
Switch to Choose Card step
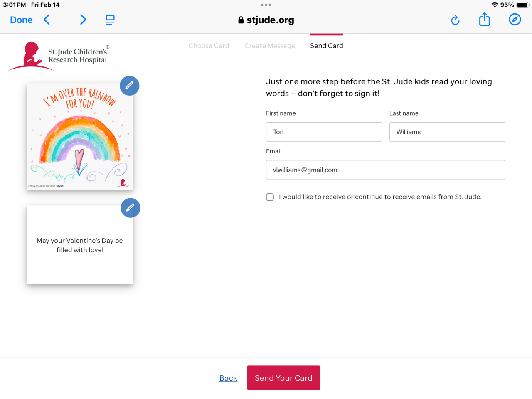(x=209, y=46)
